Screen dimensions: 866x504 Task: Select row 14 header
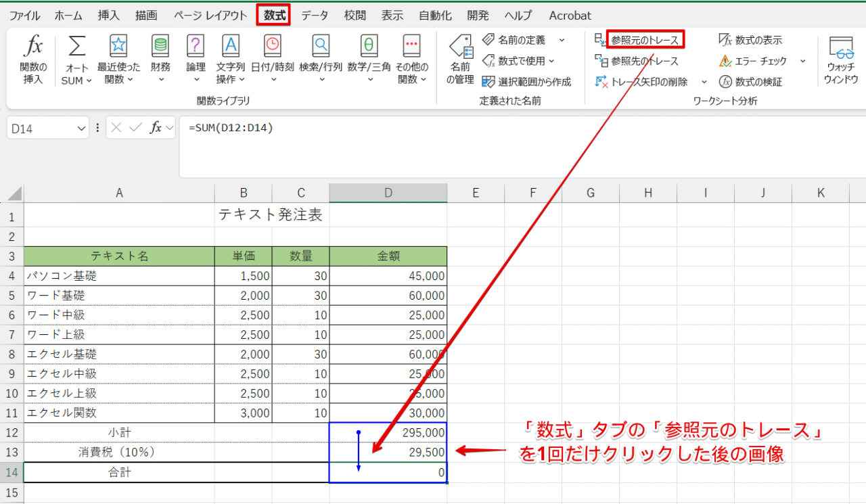coord(12,472)
